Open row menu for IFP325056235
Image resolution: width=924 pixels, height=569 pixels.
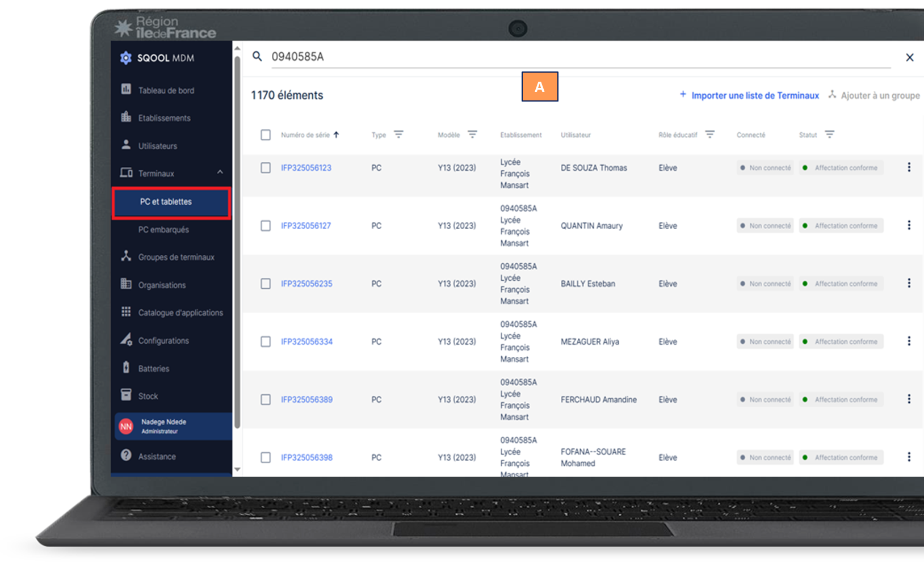(909, 283)
